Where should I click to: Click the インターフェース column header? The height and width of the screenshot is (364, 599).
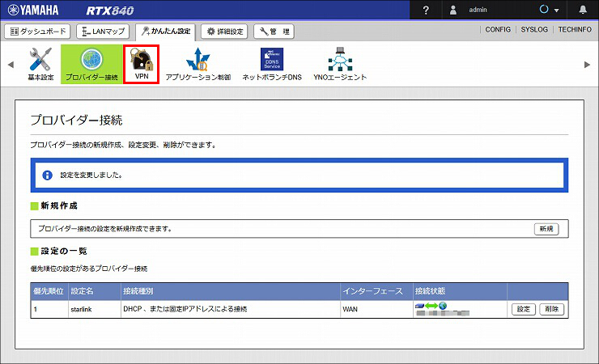coord(376,291)
